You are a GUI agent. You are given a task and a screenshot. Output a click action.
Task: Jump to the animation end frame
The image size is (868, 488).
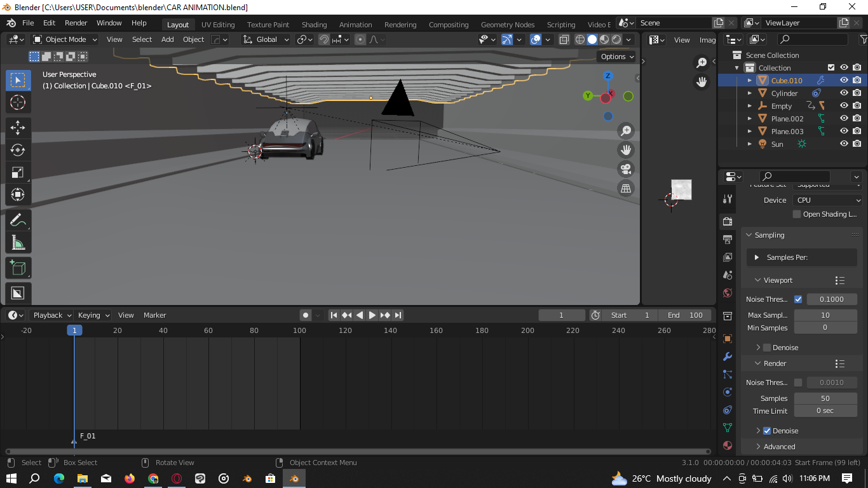(398, 315)
